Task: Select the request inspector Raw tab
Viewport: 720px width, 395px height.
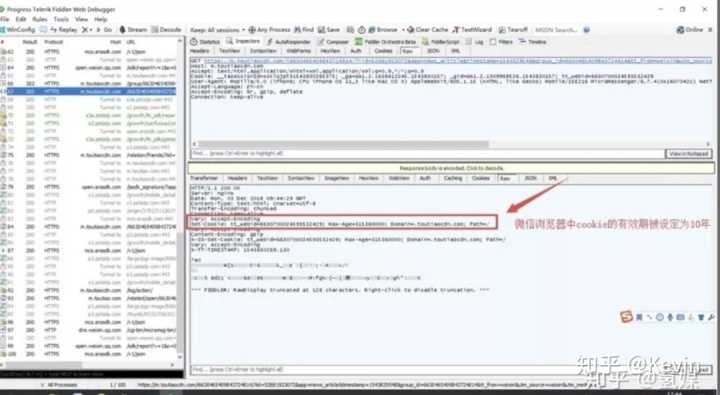Action: [408, 51]
